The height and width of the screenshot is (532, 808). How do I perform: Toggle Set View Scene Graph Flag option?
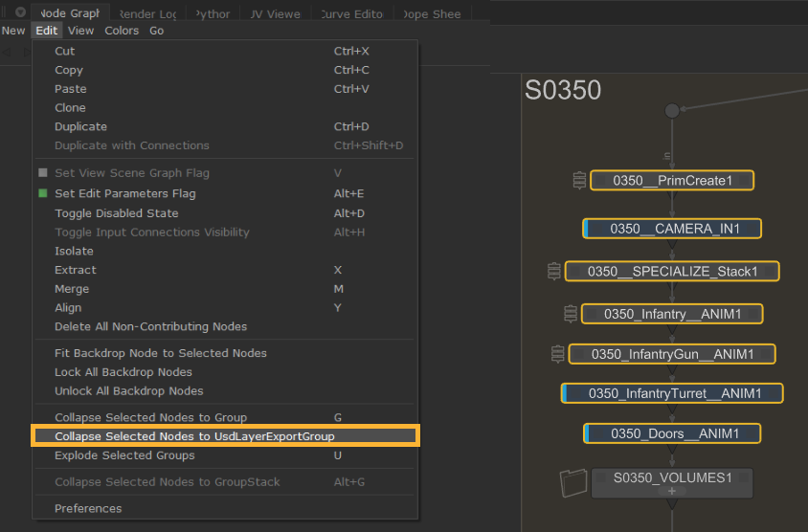(43, 173)
